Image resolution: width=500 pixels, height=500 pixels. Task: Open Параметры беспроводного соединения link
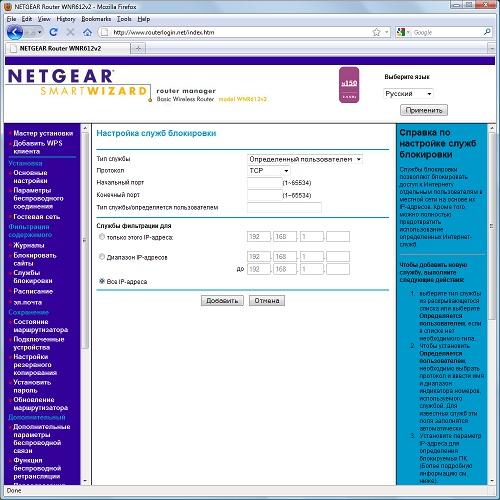pyautogui.click(x=38, y=198)
